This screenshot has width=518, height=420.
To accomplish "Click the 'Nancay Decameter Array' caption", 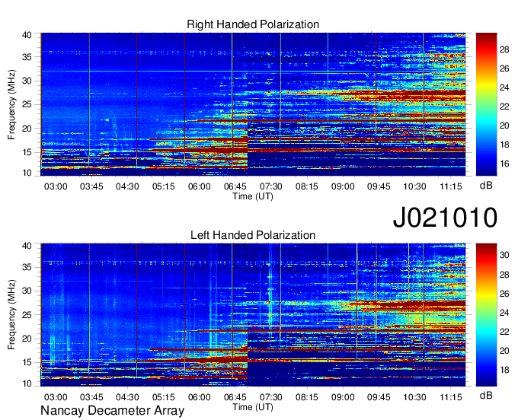I will (112, 411).
